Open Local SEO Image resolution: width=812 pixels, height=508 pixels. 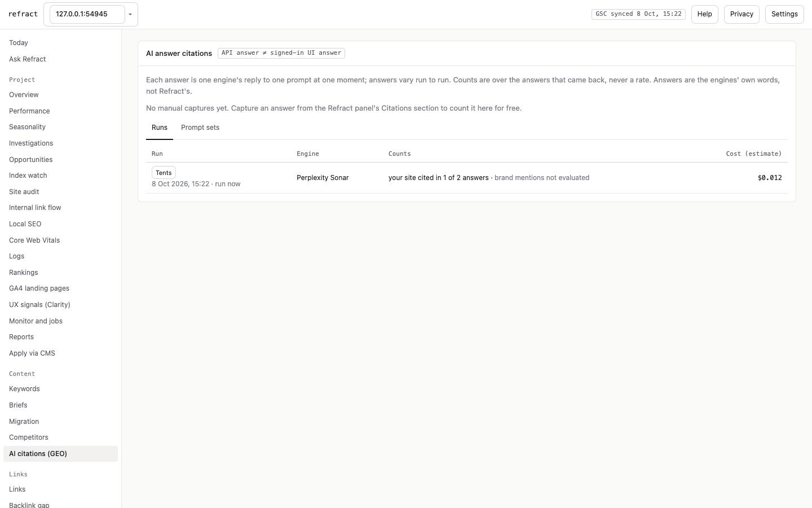(x=61, y=224)
